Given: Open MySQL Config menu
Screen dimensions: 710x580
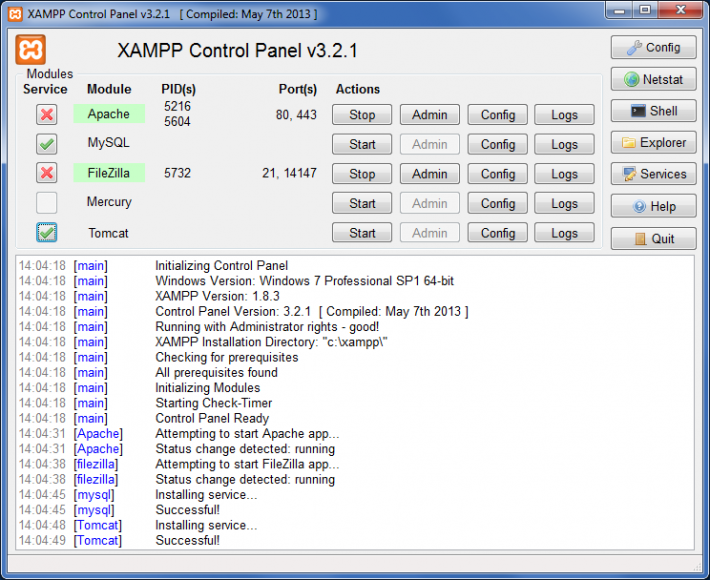Looking at the screenshot, I should click(498, 144).
